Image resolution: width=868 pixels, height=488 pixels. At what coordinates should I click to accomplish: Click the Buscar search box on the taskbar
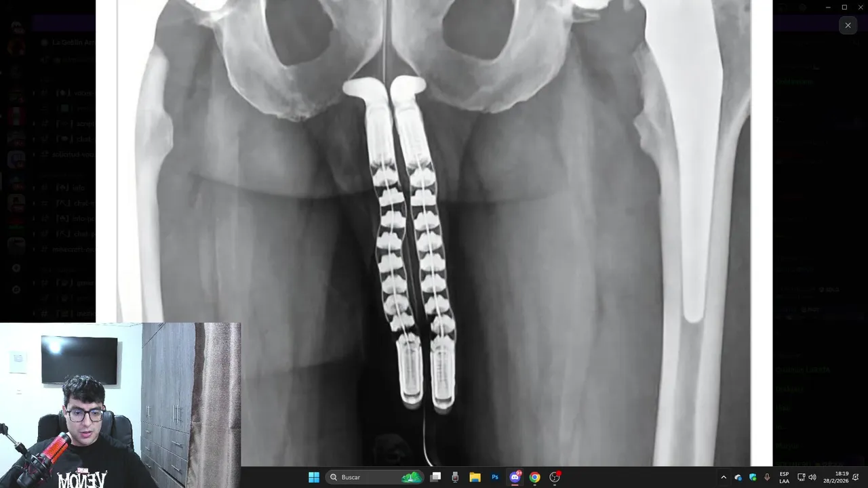click(x=374, y=477)
